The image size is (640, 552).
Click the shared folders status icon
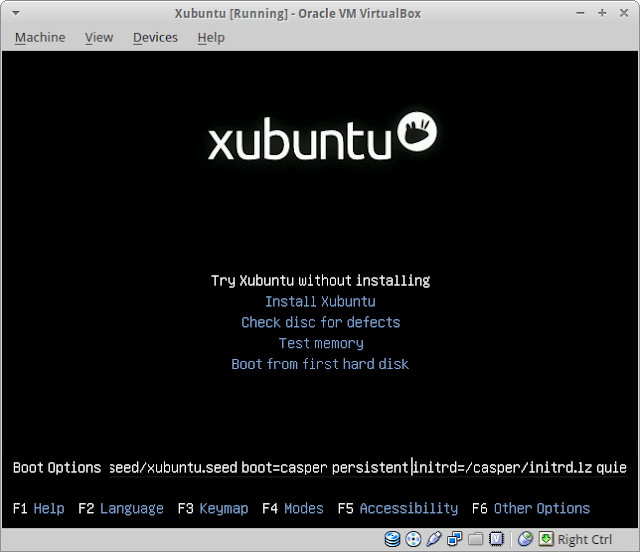475,539
